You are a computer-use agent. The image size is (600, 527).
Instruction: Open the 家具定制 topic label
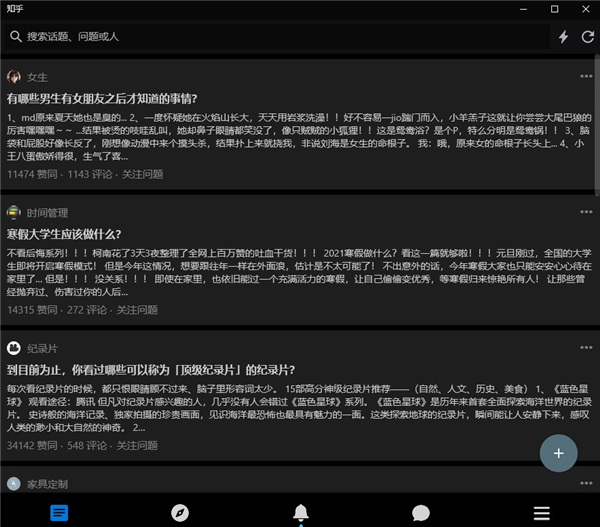point(47,484)
